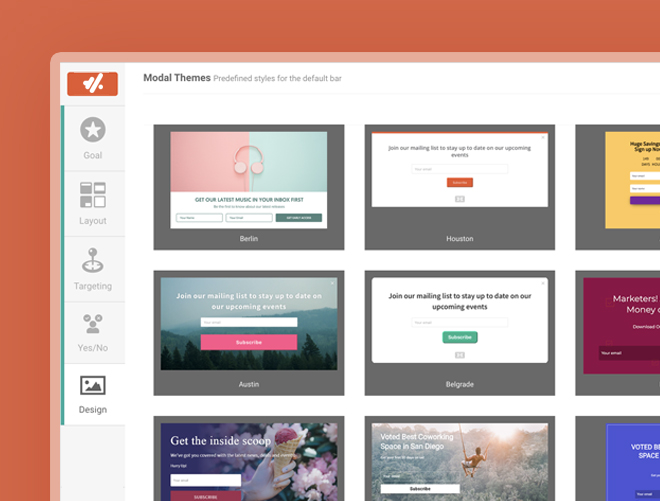The width and height of the screenshot is (660, 501).
Task: Open the Targeting pin icon step
Action: click(x=93, y=260)
